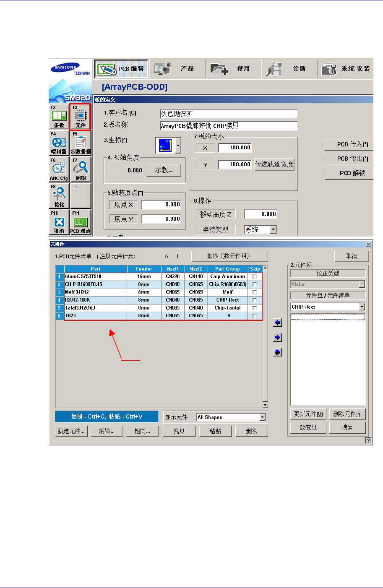The width and height of the screenshot is (383, 588).
Task: Click the 改变组 button
Action: (x=308, y=427)
